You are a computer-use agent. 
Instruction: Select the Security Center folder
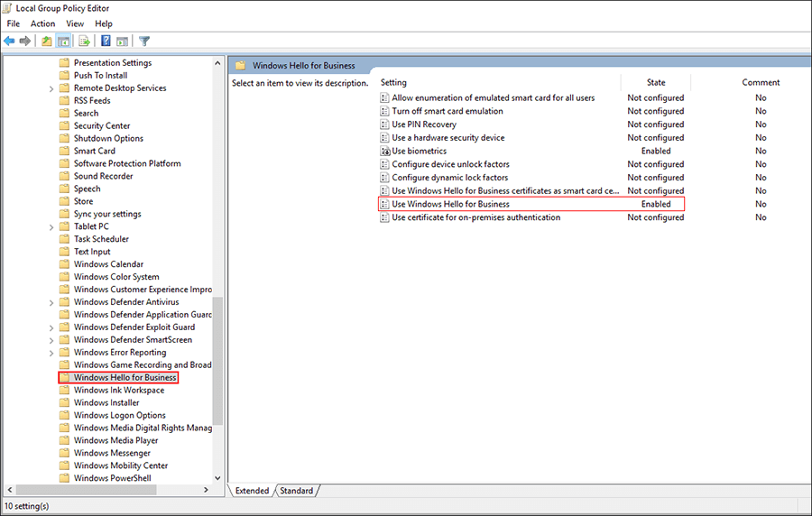coord(102,125)
